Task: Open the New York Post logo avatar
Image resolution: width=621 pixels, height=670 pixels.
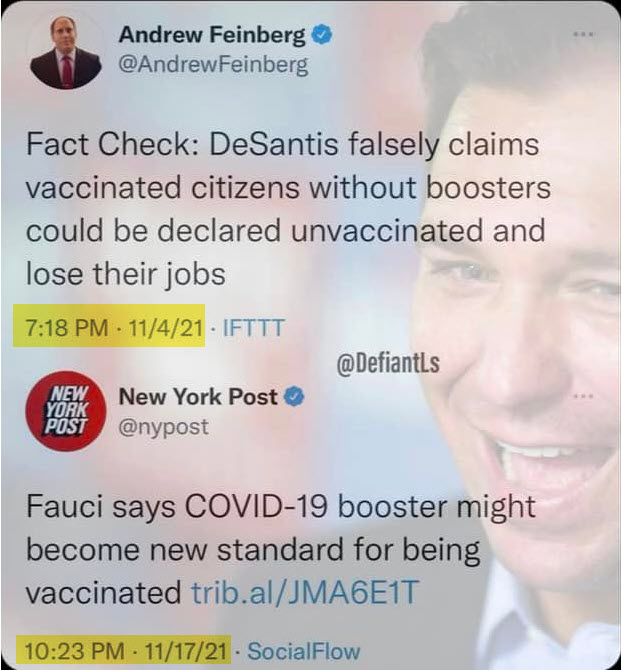Action: click(x=65, y=411)
